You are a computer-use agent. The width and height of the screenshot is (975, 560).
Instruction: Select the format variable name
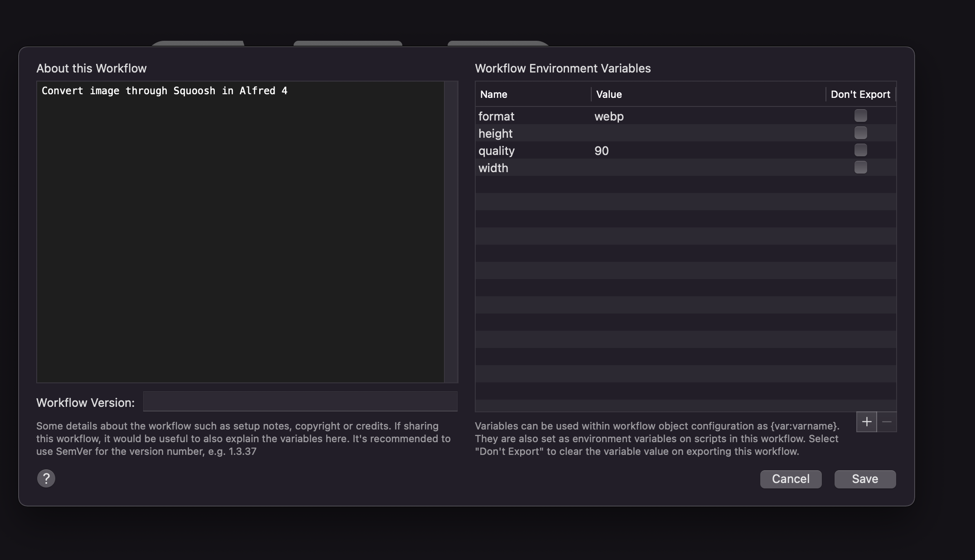click(496, 116)
